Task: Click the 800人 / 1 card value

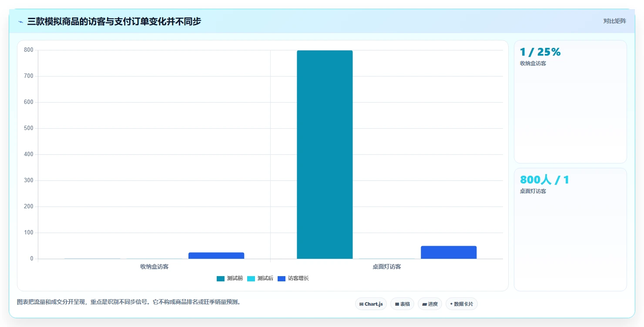Action: click(544, 180)
